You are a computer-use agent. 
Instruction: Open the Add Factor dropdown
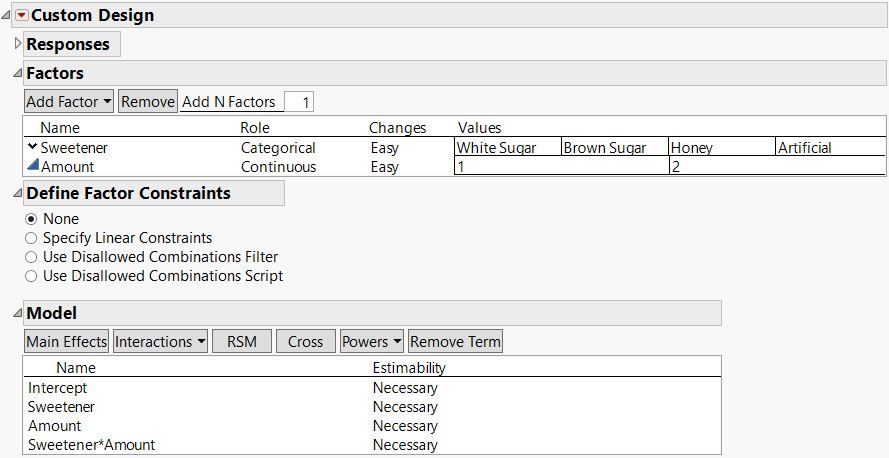[68, 102]
